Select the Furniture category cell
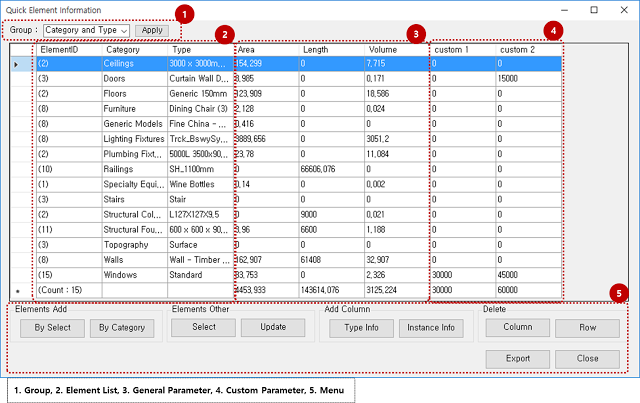The image size is (640, 403). point(135,109)
